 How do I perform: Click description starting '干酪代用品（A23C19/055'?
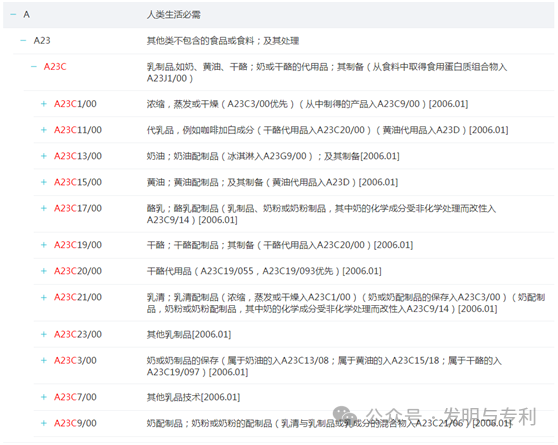tap(264, 271)
